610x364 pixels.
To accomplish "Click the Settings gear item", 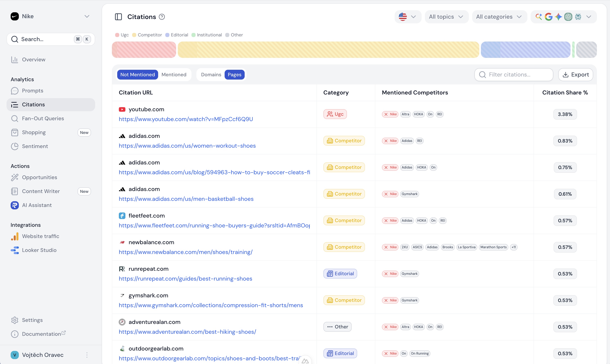I will tap(32, 320).
